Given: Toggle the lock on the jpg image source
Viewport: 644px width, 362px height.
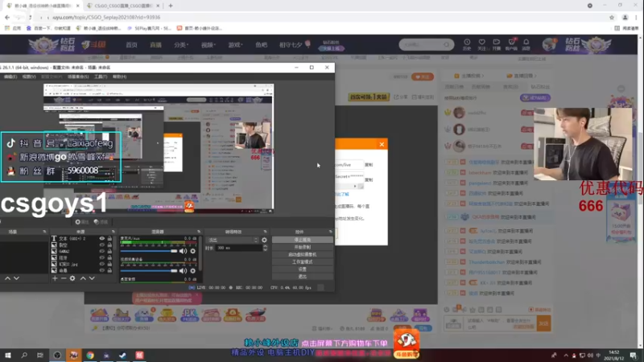Looking at the screenshot, I should coord(109,264).
